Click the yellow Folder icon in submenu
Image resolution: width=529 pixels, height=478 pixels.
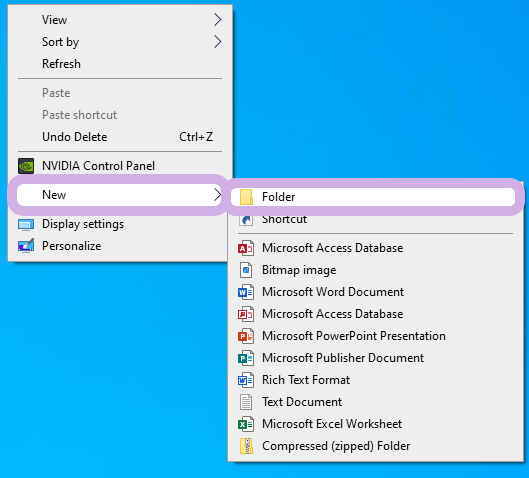click(x=246, y=197)
